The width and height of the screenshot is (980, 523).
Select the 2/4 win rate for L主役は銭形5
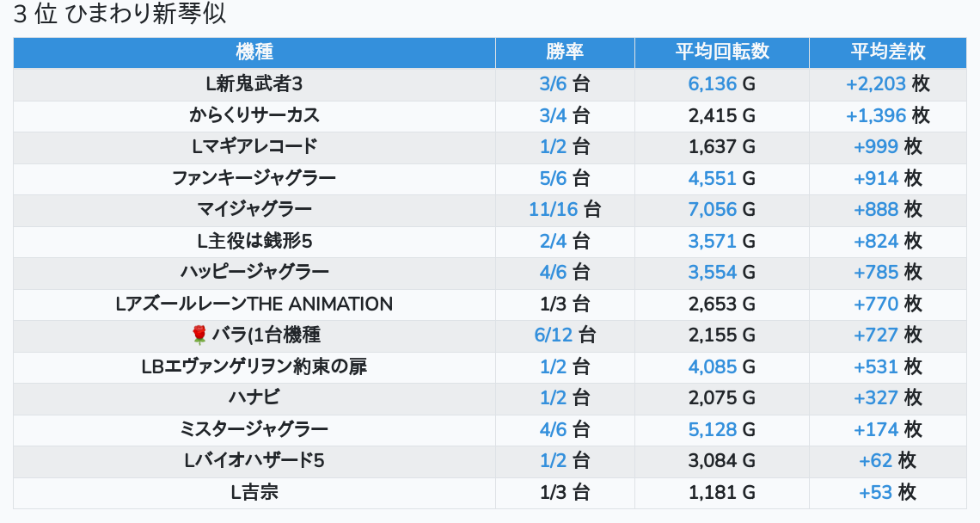click(554, 241)
